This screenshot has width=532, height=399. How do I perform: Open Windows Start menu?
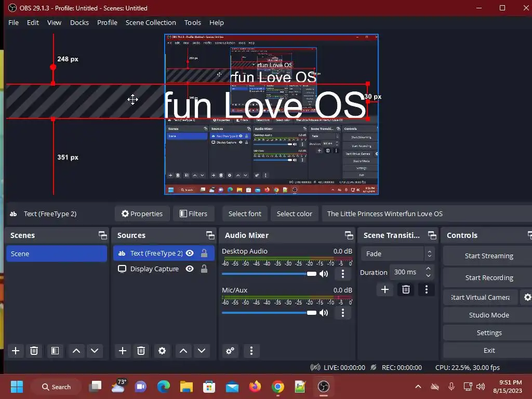[17, 387]
